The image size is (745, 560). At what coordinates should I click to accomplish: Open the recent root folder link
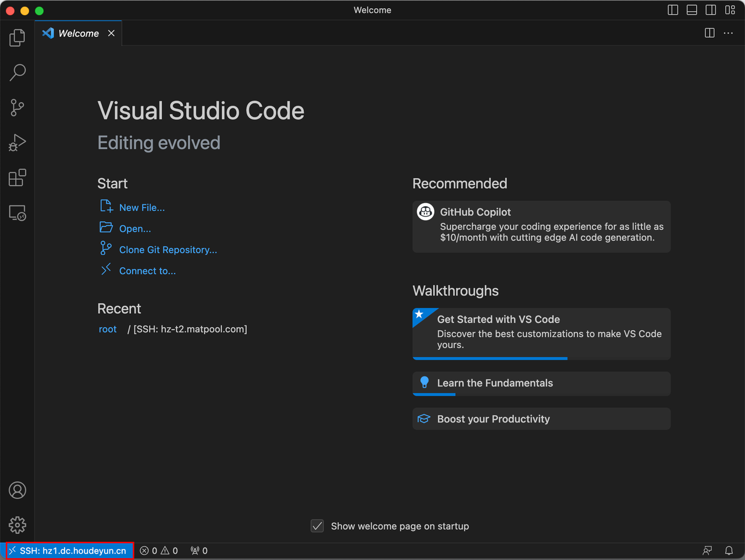108,329
